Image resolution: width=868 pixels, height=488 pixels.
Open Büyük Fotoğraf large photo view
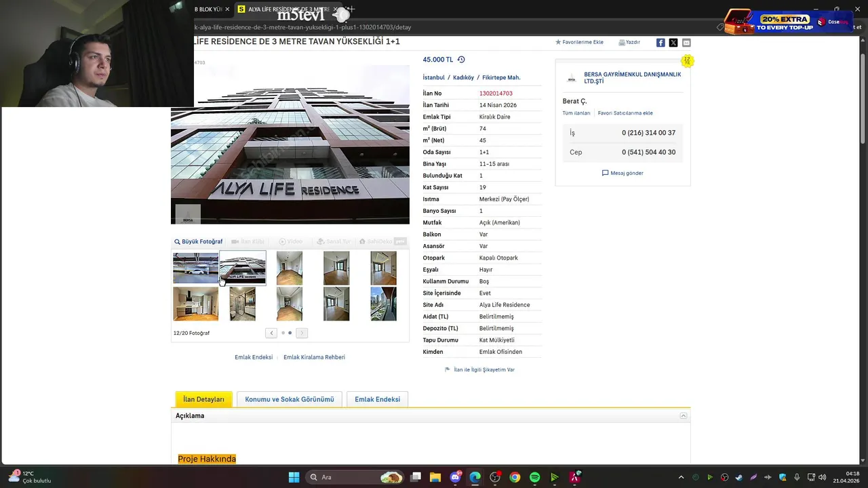click(x=198, y=241)
